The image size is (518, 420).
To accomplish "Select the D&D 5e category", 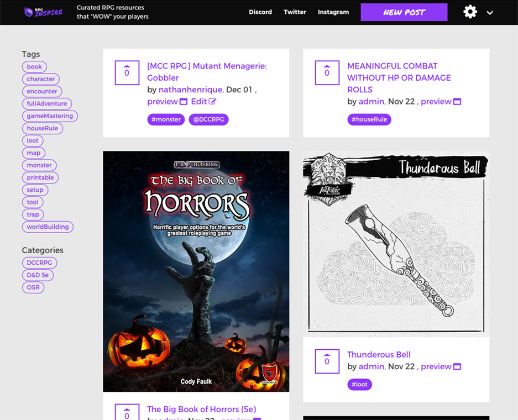I will pos(38,275).
